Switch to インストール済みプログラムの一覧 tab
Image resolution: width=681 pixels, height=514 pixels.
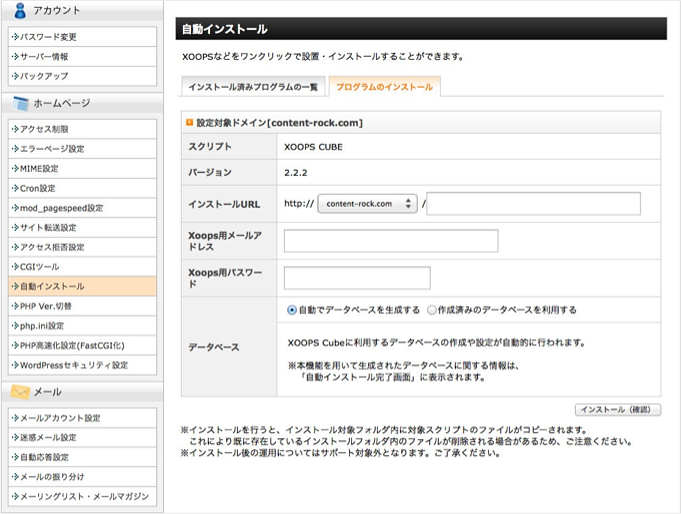point(253,86)
